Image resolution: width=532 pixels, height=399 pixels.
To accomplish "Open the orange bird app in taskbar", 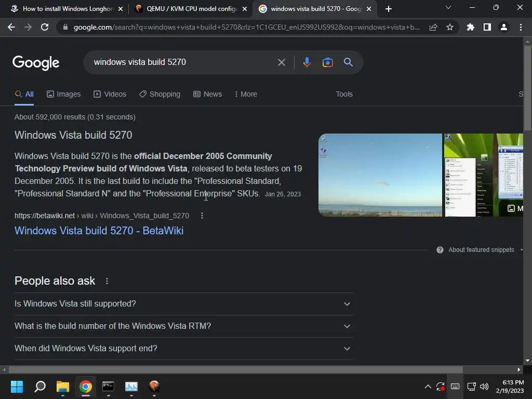I will [154, 387].
